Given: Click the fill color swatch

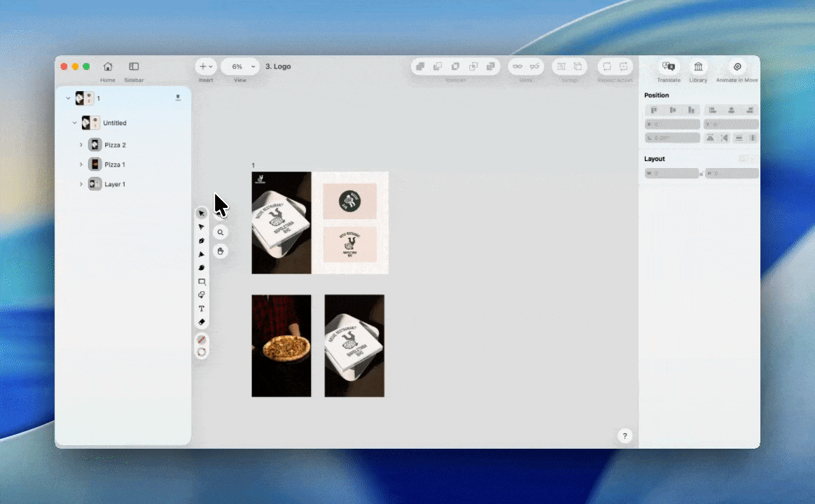Looking at the screenshot, I should (202, 339).
